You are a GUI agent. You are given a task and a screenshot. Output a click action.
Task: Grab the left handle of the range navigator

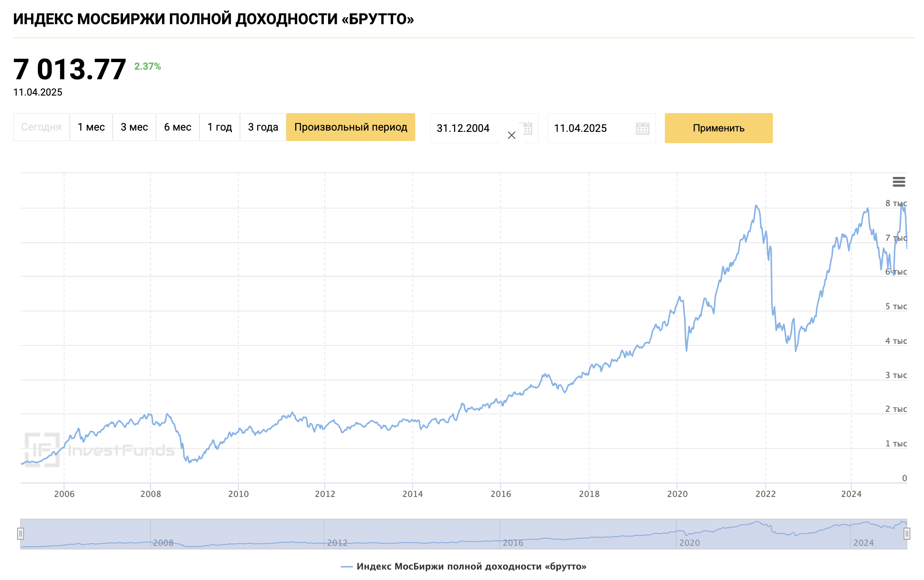[x=20, y=533]
